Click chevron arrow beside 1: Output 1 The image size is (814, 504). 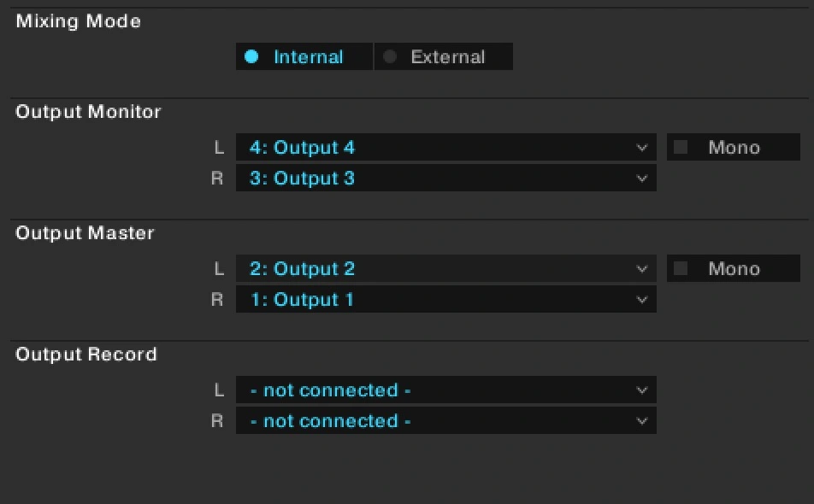[642, 300]
